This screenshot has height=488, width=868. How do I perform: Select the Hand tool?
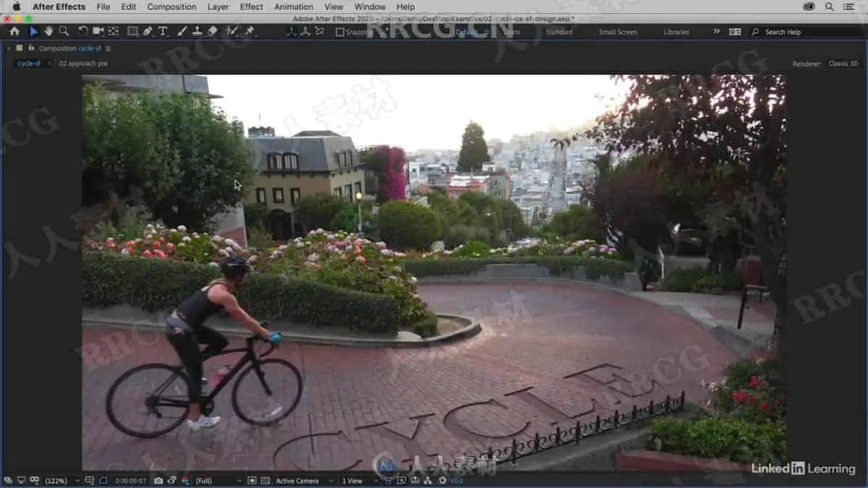(x=48, y=31)
